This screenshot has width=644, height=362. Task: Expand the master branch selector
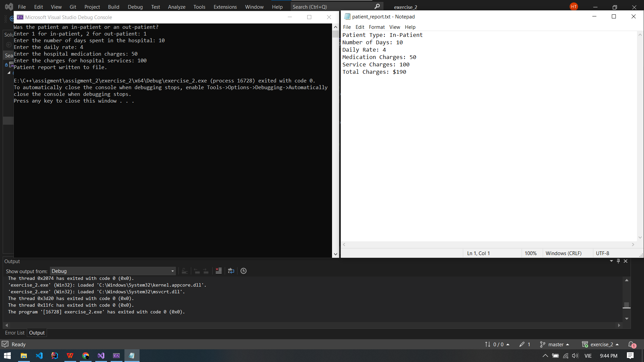[555, 344]
